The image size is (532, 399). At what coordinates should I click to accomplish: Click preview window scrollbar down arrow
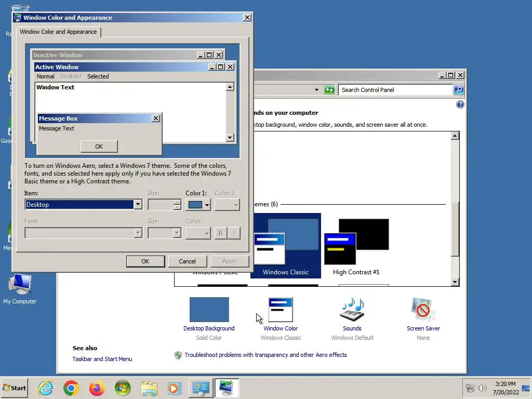click(230, 137)
